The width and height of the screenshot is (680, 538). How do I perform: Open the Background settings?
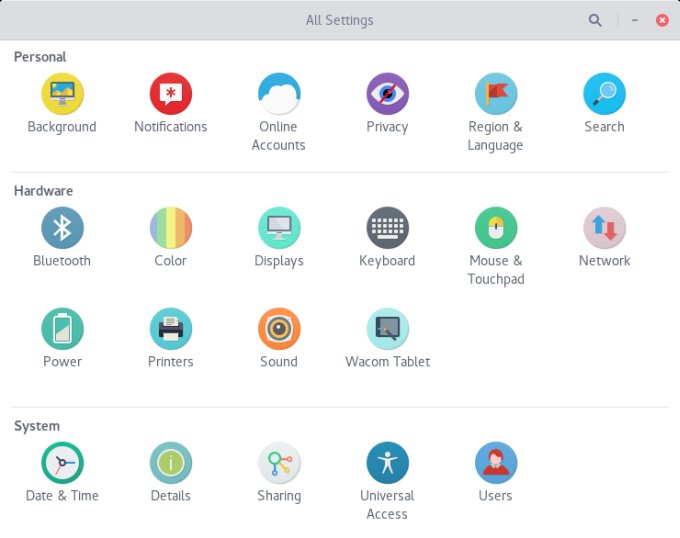[62, 95]
